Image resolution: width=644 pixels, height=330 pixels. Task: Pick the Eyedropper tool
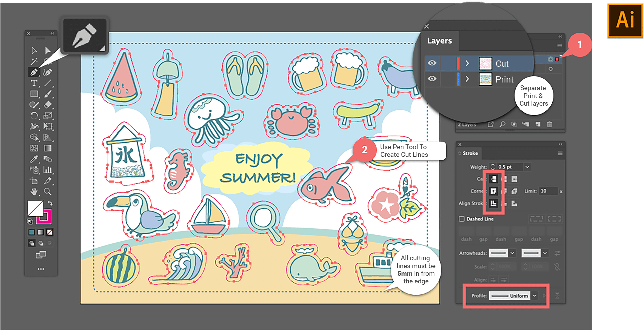pyautogui.click(x=34, y=159)
